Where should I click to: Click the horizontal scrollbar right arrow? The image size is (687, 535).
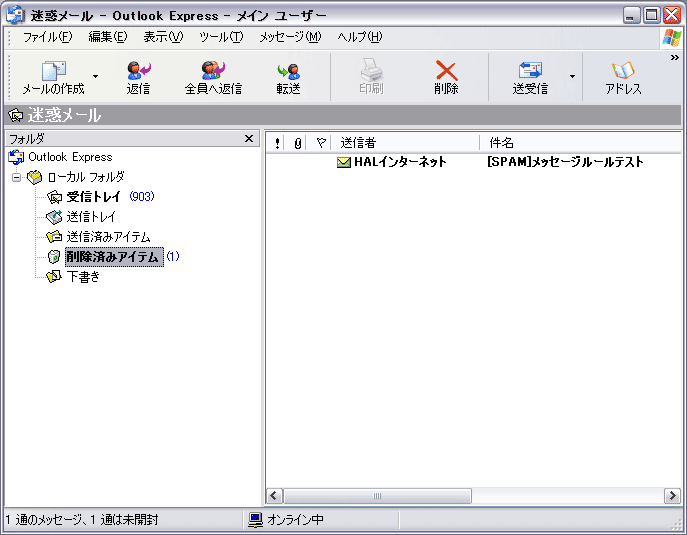672,496
